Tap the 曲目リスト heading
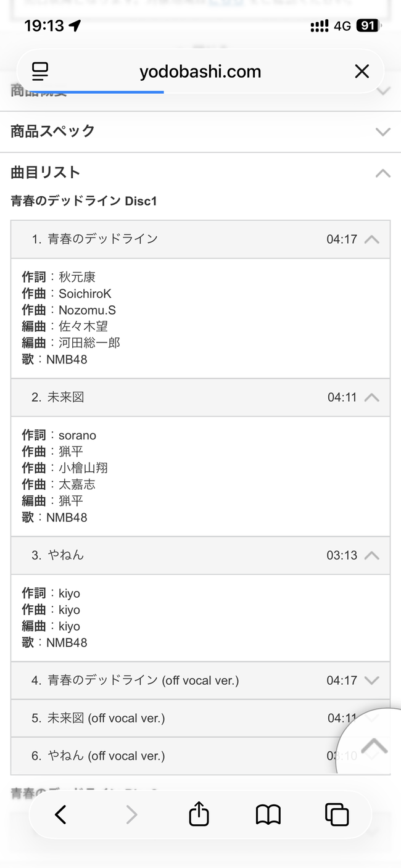Image resolution: width=401 pixels, height=868 pixels. [x=46, y=173]
